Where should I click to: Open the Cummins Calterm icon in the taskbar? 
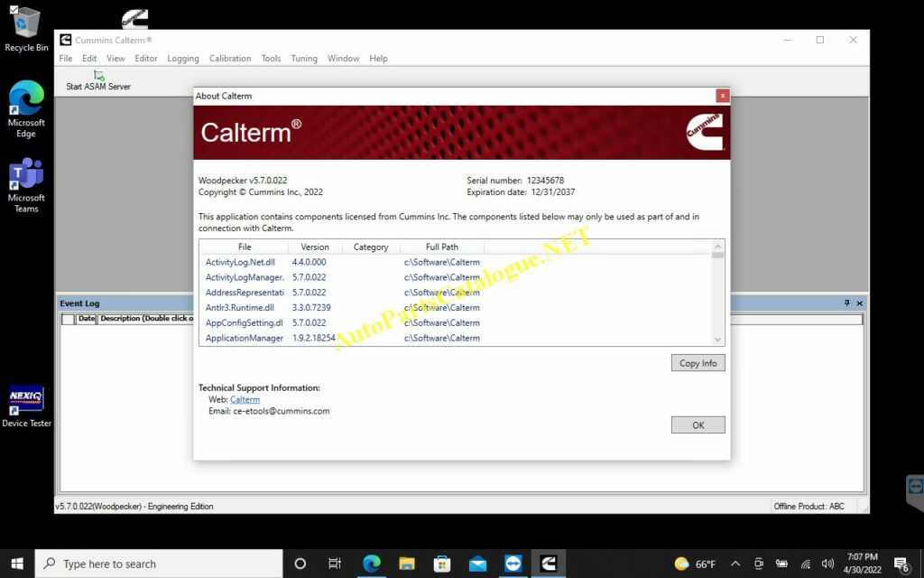click(549, 563)
